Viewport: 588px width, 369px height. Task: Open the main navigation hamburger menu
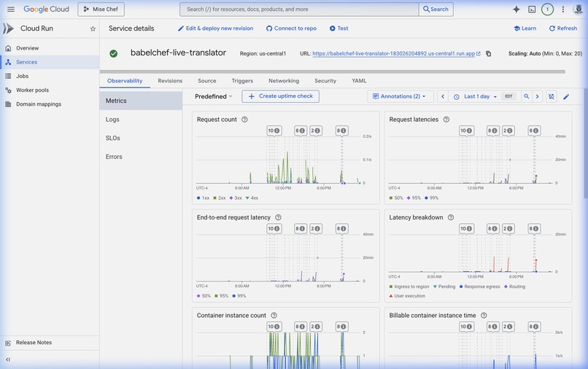click(11, 9)
